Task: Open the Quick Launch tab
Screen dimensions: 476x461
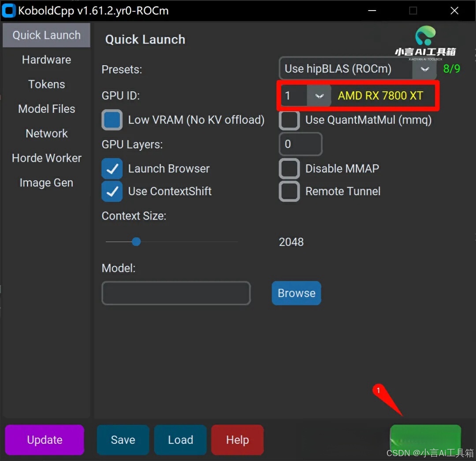Action: point(46,35)
